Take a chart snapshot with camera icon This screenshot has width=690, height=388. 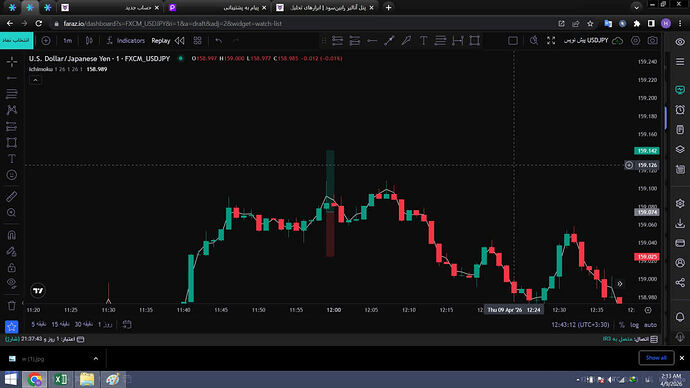point(653,40)
